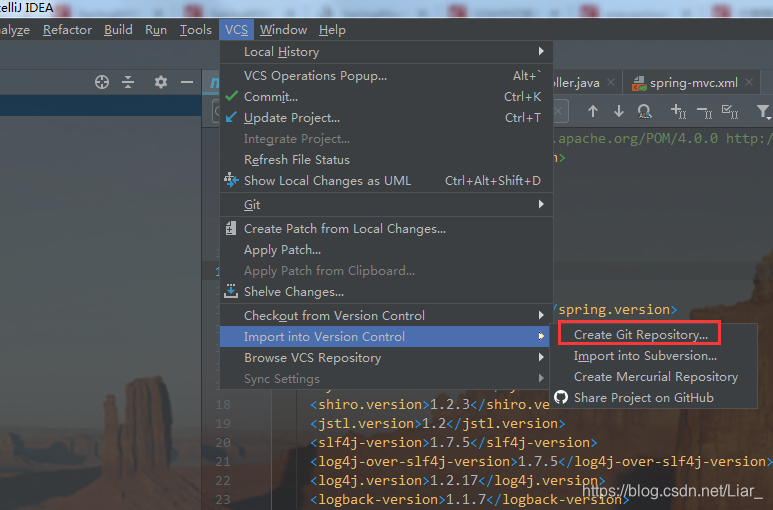This screenshot has width=773, height=510.
Task: Select Refresh File Status
Action: [386, 160]
